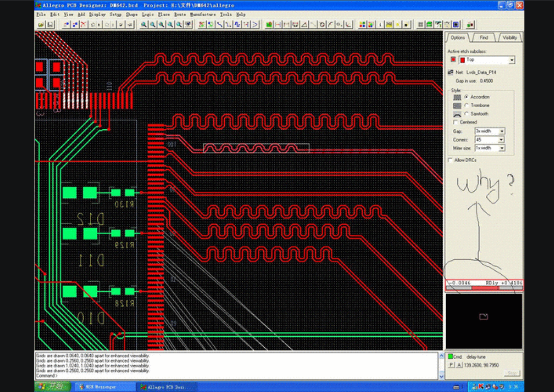Click the P button in status bar
The width and height of the screenshot is (554, 392).
coord(451,365)
